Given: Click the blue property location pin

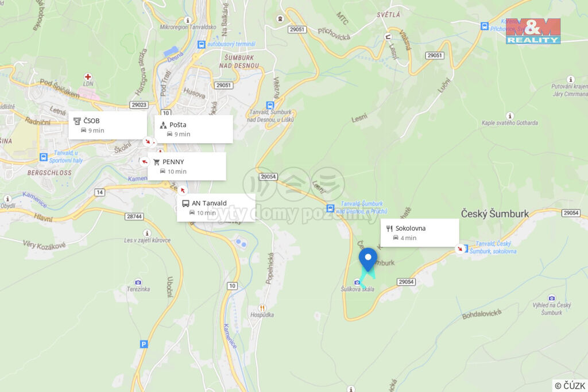Looking at the screenshot, I should point(368,259).
